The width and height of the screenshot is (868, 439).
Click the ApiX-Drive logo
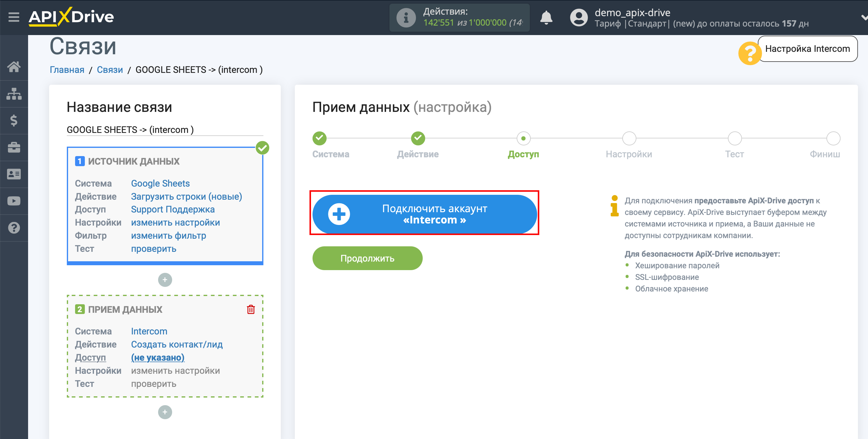[x=71, y=16]
